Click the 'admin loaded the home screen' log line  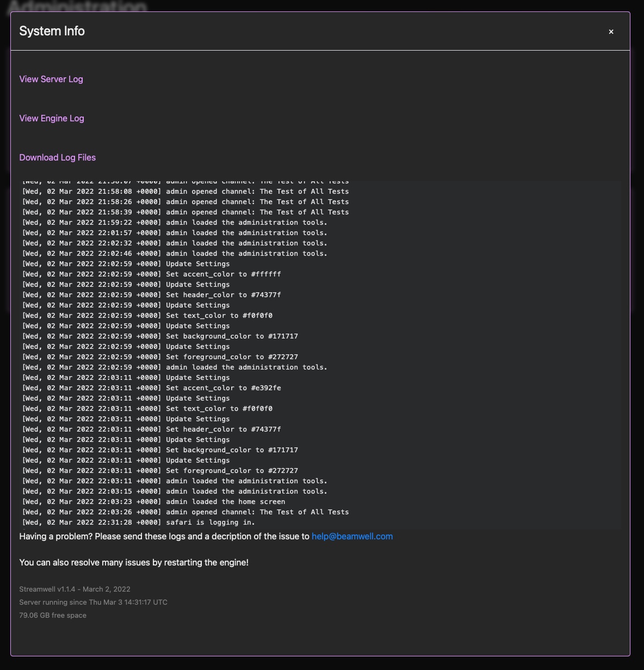(153, 502)
